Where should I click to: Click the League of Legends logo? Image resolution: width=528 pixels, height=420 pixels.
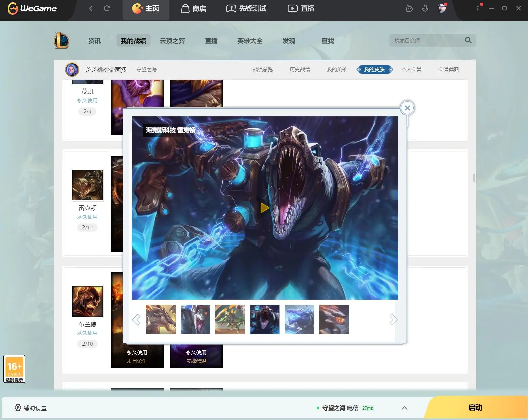point(62,41)
